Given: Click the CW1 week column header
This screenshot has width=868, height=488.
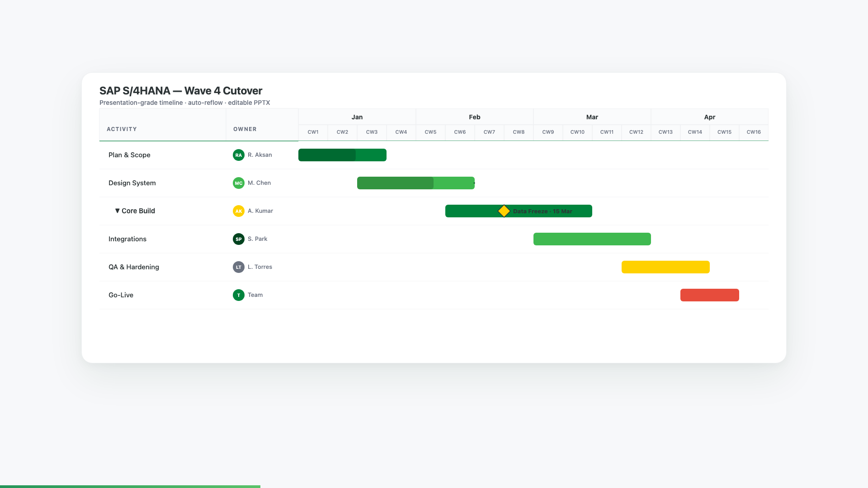Looking at the screenshot, I should point(313,132).
